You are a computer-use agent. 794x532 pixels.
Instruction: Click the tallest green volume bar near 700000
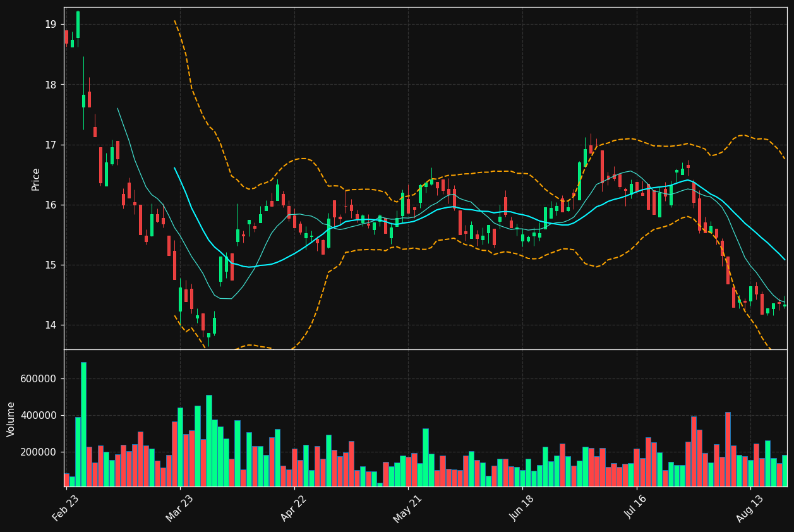[x=83, y=424]
